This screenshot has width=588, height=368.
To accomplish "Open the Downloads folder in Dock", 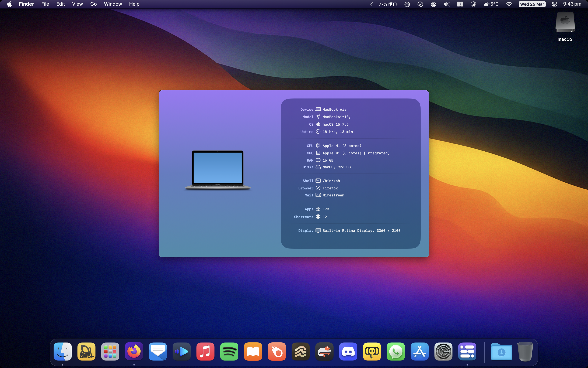I will coord(502,352).
